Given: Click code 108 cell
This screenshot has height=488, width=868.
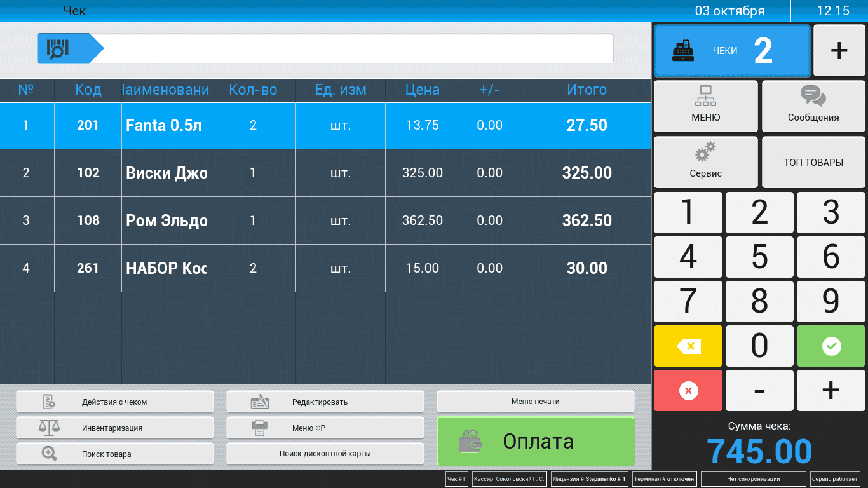Looking at the screenshot, I should (x=88, y=220).
